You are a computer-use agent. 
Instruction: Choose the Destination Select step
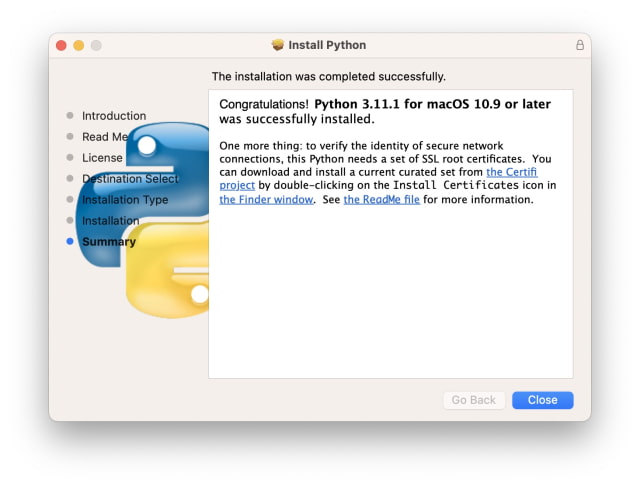tap(130, 179)
